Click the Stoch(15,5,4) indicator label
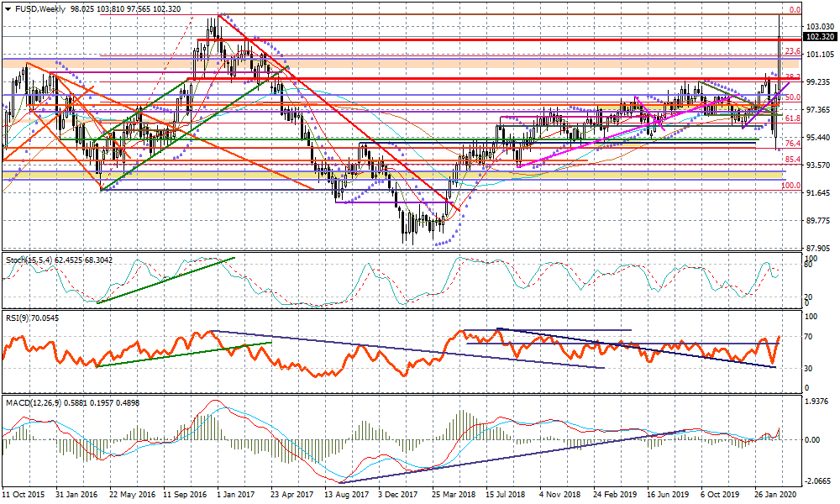 (28, 260)
